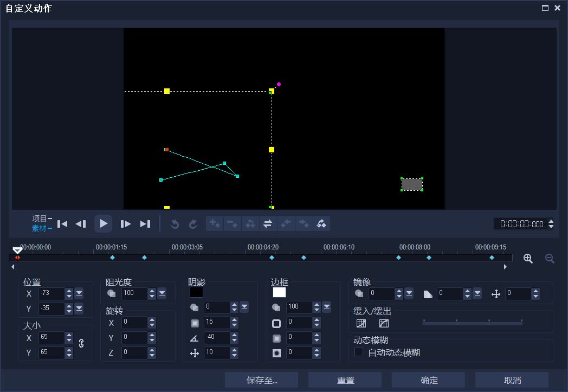Click the mirror opacity icon
The image size is (568, 392).
point(359,293)
